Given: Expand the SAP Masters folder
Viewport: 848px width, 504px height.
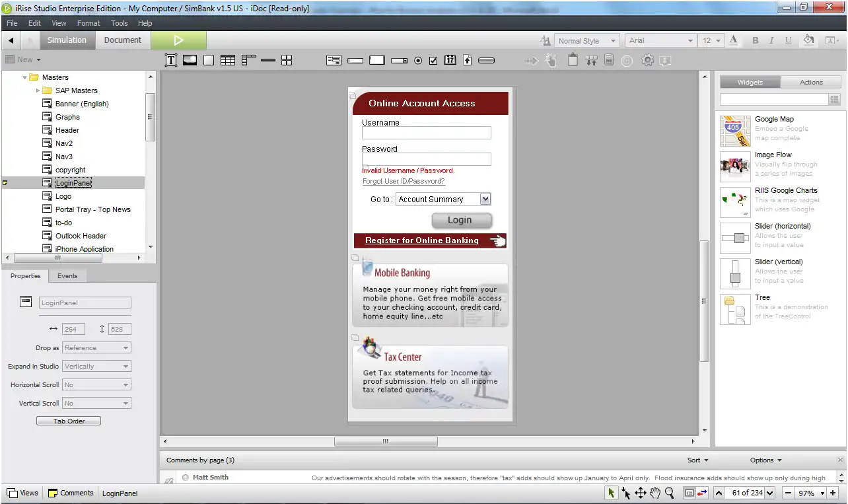Looking at the screenshot, I should coord(38,90).
